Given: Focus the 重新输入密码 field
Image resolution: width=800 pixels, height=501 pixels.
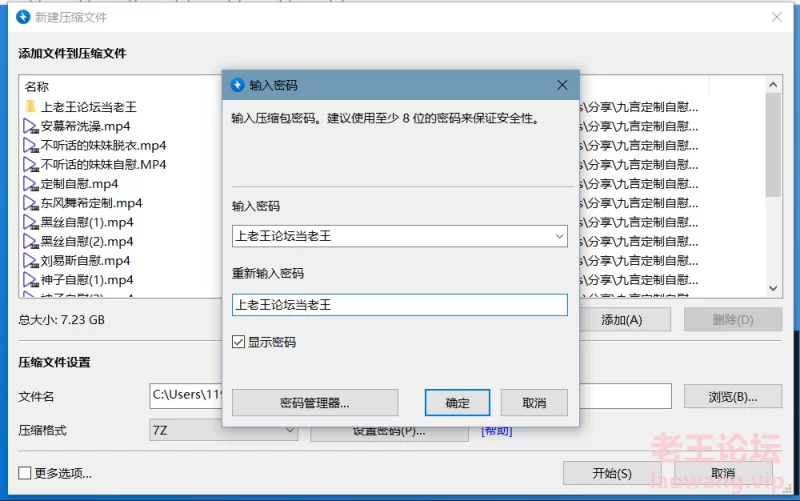Looking at the screenshot, I should [x=399, y=305].
